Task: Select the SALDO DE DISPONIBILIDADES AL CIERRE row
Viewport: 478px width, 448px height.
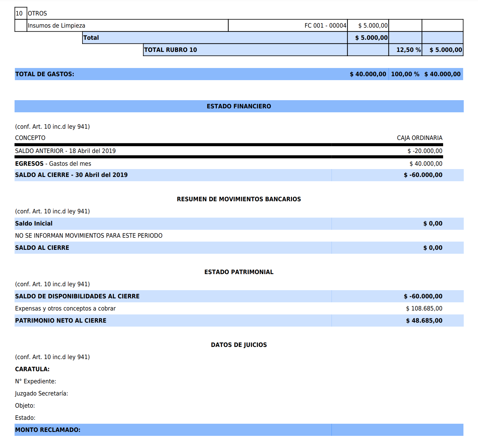Action: click(x=77, y=296)
